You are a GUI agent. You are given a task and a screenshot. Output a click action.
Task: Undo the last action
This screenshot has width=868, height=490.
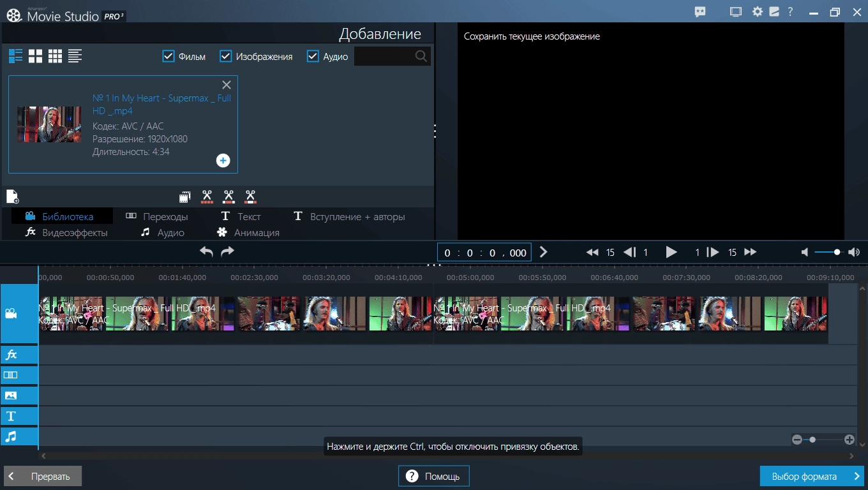pyautogui.click(x=206, y=251)
